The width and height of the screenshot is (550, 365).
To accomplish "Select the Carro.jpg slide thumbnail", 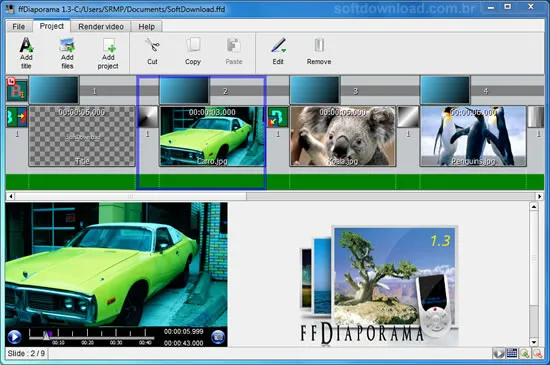I will click(x=212, y=136).
